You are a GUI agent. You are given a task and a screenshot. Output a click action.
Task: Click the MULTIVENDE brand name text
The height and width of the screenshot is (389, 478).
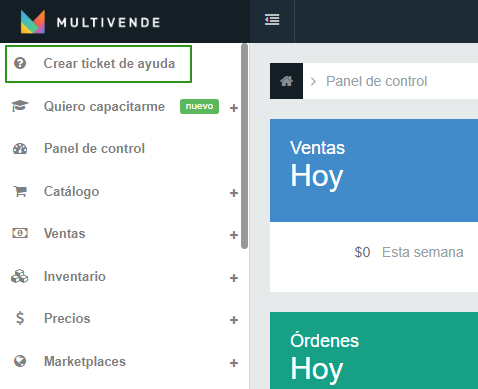point(108,23)
